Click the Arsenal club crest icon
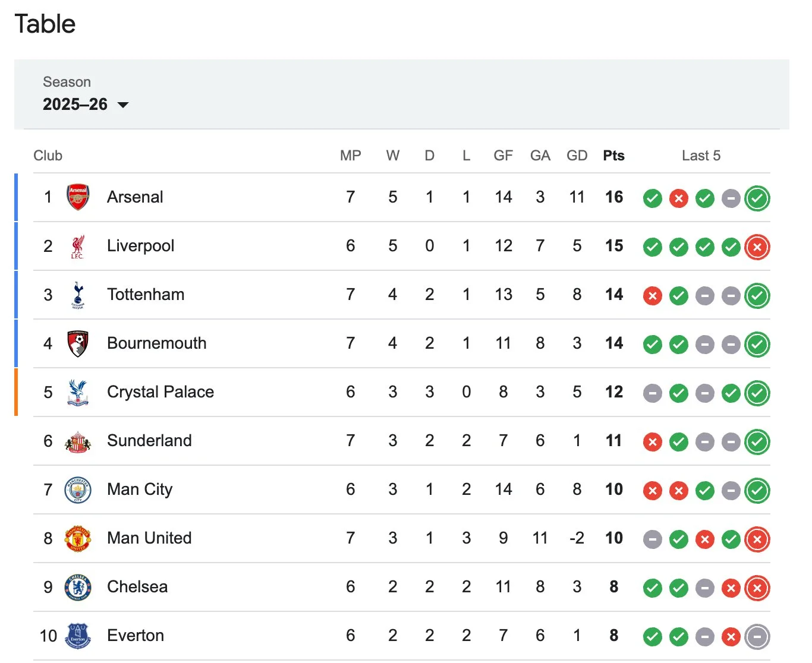The height and width of the screenshot is (663, 812). (x=78, y=197)
